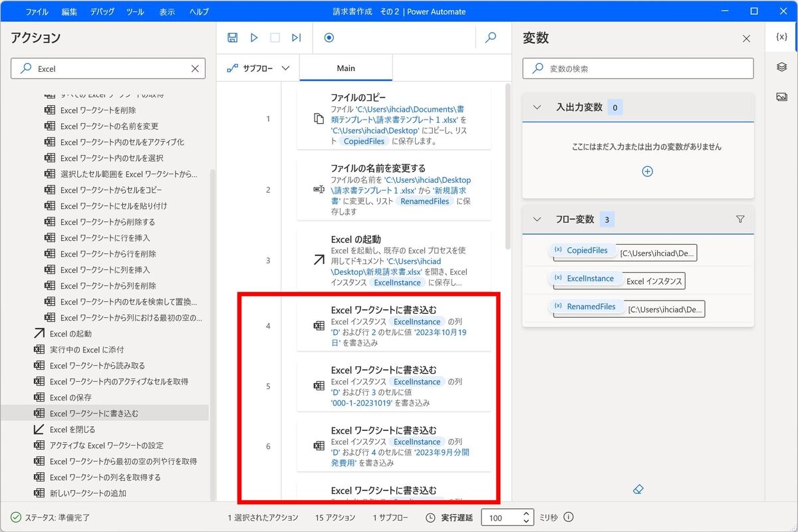Click the actions panel vertical scrollbar
798x532 pixels.
pos(213,334)
